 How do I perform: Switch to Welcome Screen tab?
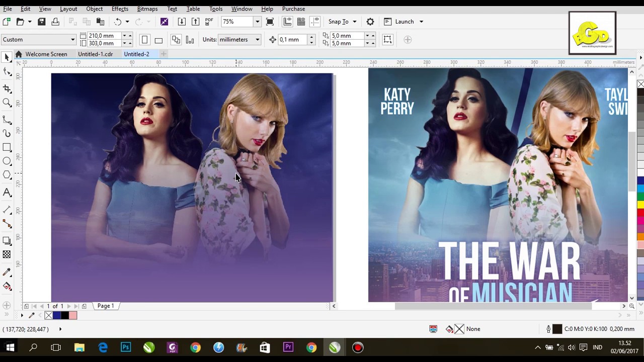(46, 54)
